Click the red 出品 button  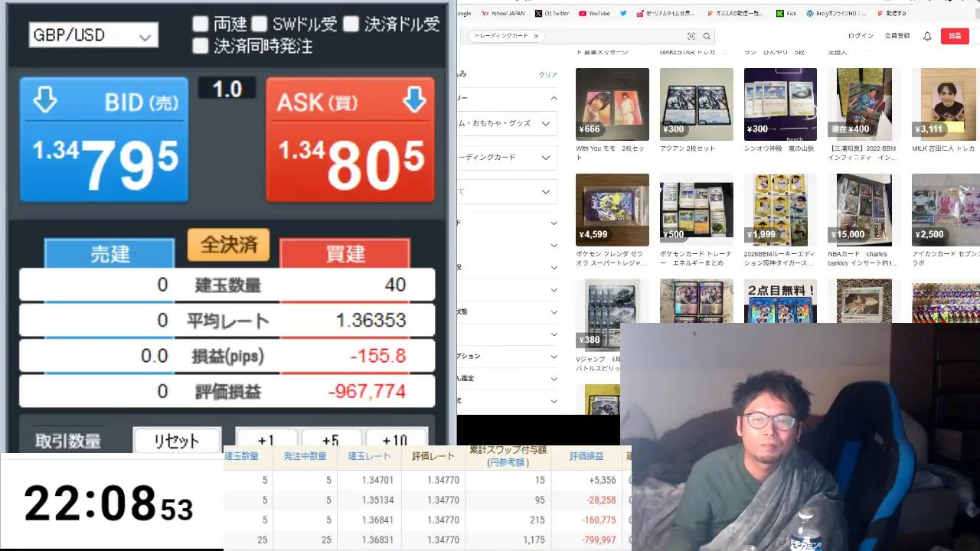[955, 36]
